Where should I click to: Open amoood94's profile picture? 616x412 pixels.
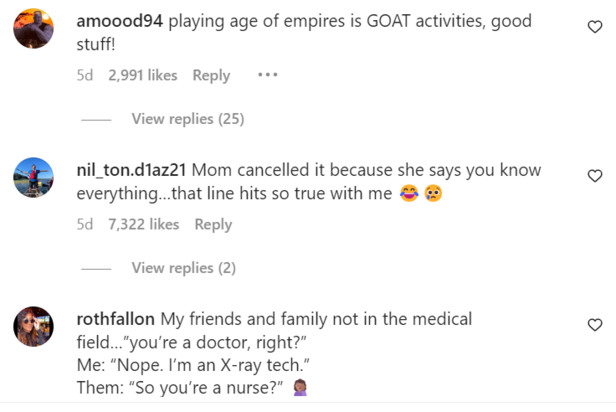[33, 28]
